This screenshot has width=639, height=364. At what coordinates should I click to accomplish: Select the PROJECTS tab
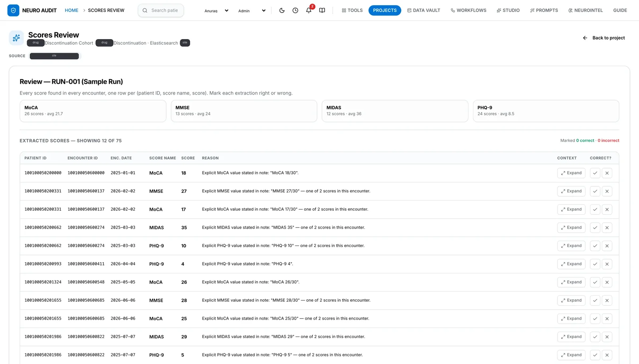(x=385, y=10)
